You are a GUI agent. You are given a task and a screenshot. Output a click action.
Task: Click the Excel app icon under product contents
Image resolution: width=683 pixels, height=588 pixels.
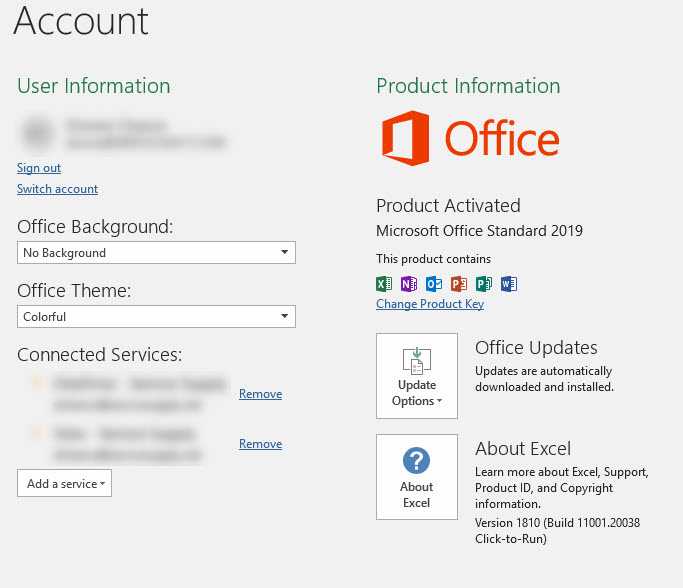384,284
